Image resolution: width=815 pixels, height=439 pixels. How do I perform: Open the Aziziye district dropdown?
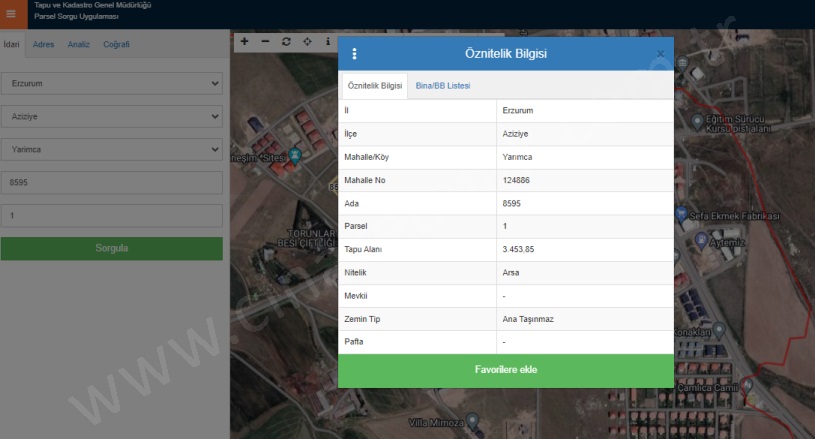111,117
